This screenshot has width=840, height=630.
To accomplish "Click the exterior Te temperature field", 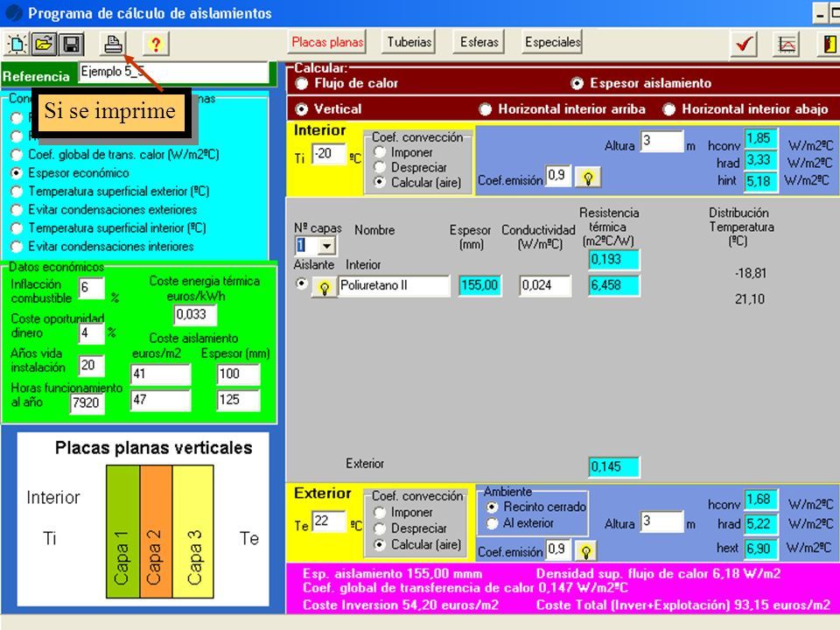I will point(328,521).
